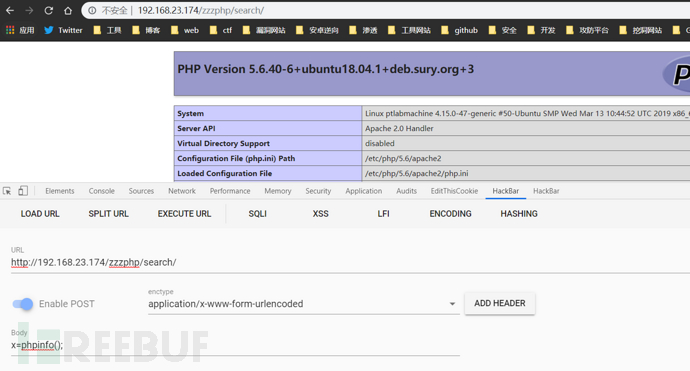The image size is (690, 371).
Task: Click the Body field containing x=phpinfo();
Action: tap(235, 345)
